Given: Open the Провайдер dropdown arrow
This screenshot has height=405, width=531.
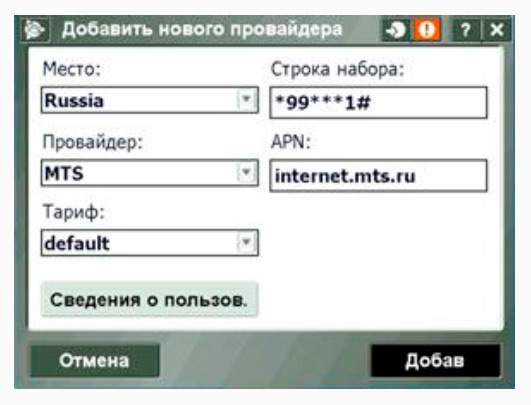Looking at the screenshot, I should pyautogui.click(x=246, y=173).
